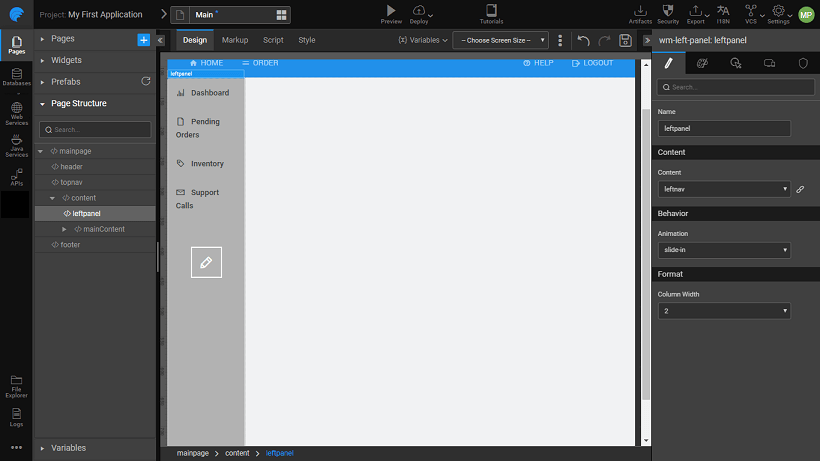The height and width of the screenshot is (461, 820).
Task: Refresh the Prefabs list
Action: 146,81
